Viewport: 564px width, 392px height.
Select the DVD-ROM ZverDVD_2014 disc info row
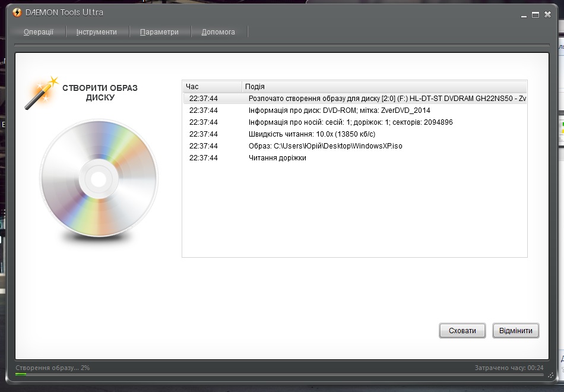coord(339,110)
